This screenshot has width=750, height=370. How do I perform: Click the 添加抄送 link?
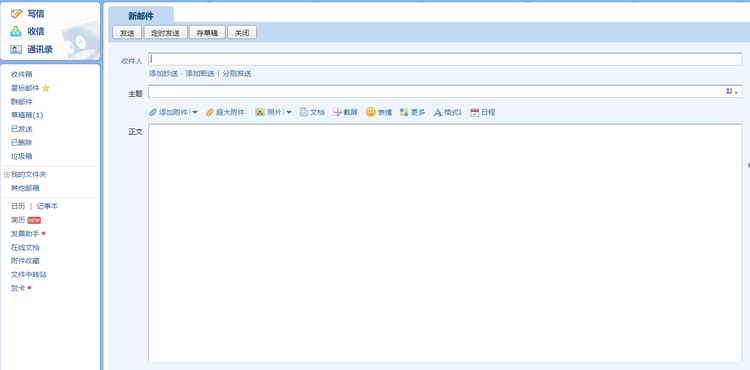tap(163, 74)
